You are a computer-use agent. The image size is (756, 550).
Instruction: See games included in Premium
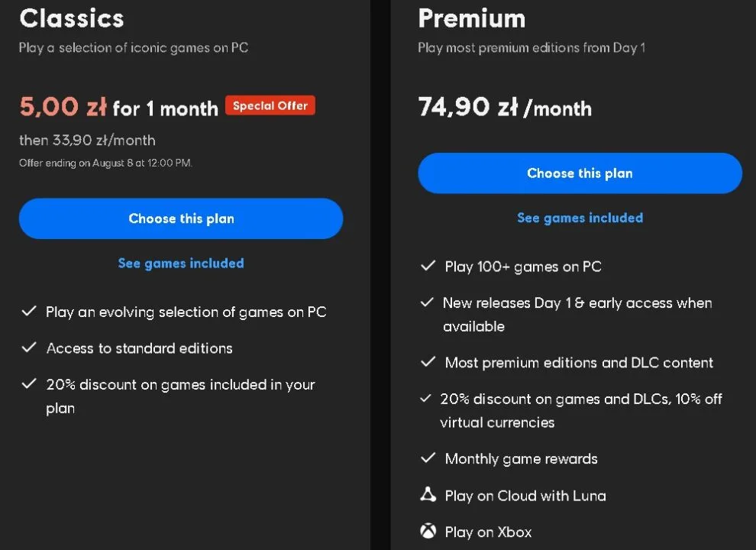click(580, 218)
